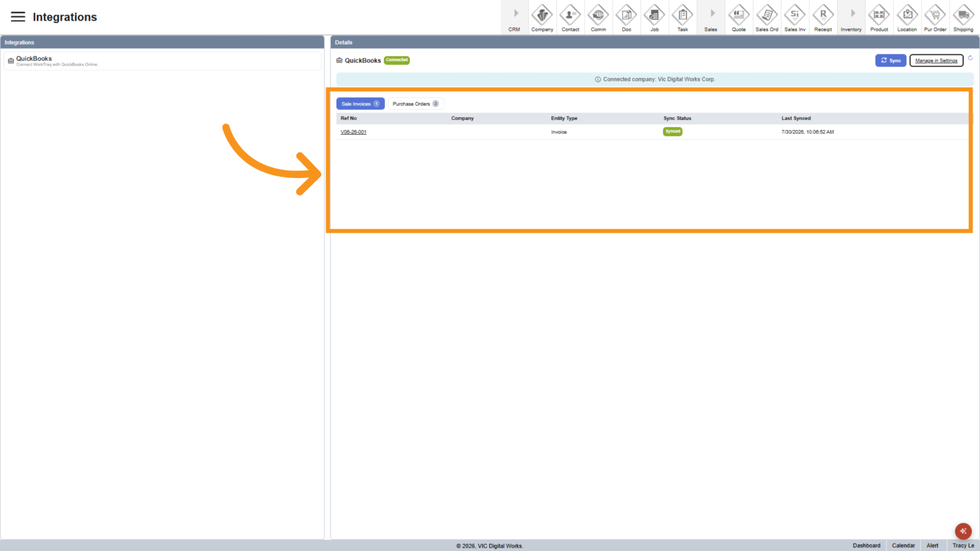Click the refresh icon beside Manage in Settings
Viewport: 980px width, 551px height.
(x=970, y=58)
